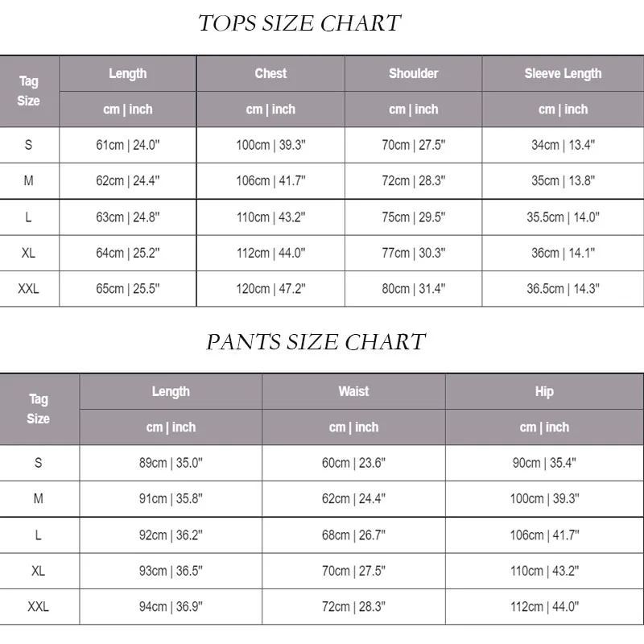Image resolution: width=644 pixels, height=644 pixels.
Task: Select sleeve length cell 35.5cm | 14.0"
Action: [x=563, y=217]
